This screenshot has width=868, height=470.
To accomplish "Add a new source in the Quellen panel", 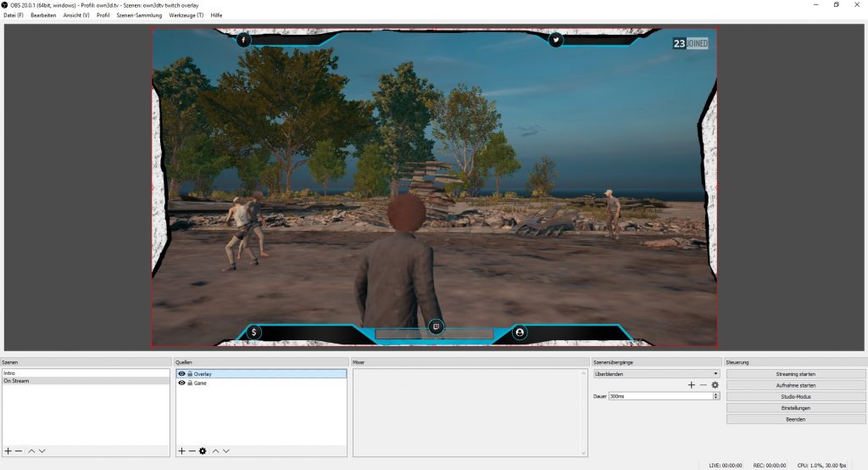I will point(181,450).
